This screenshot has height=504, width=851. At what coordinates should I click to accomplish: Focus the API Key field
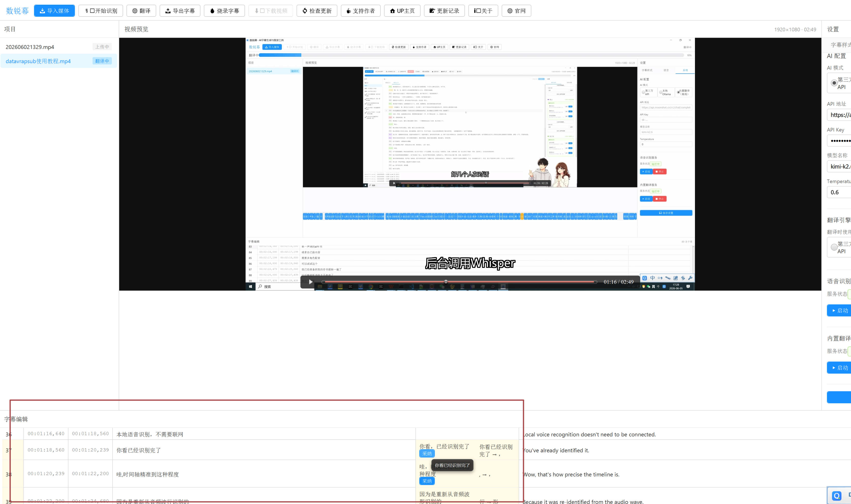(839, 141)
